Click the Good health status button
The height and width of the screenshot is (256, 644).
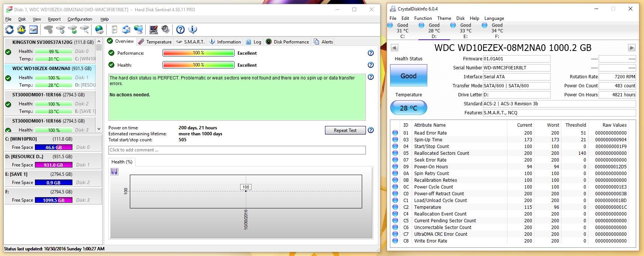[408, 76]
